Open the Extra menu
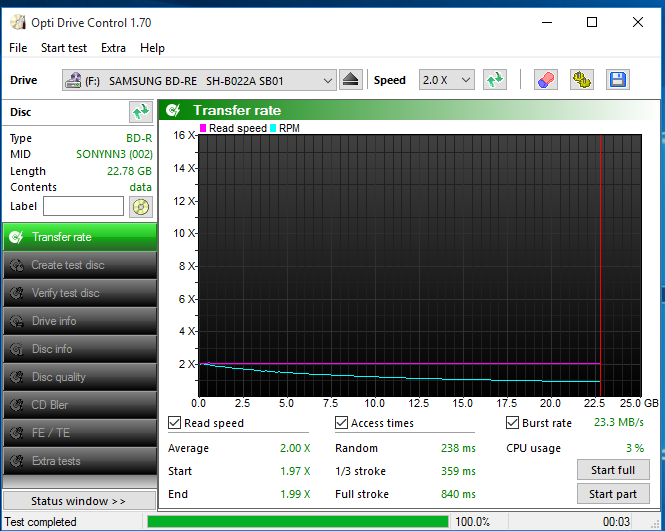Image resolution: width=665 pixels, height=531 pixels. (113, 48)
